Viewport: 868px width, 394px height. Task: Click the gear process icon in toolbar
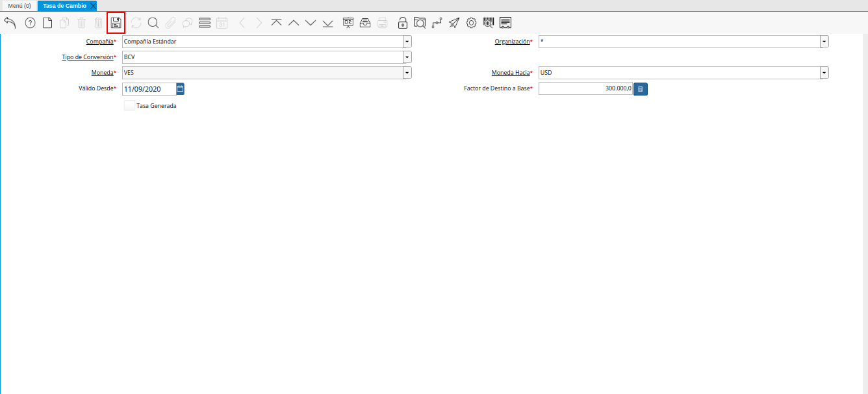point(472,23)
